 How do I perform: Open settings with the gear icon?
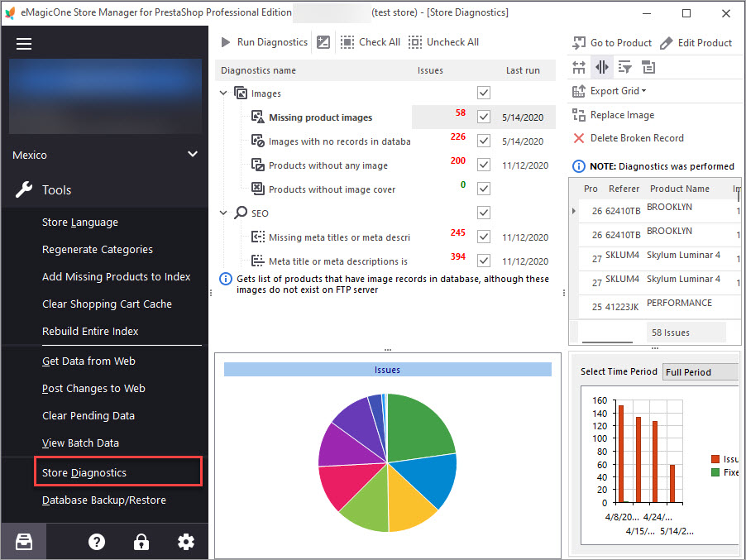tap(186, 542)
